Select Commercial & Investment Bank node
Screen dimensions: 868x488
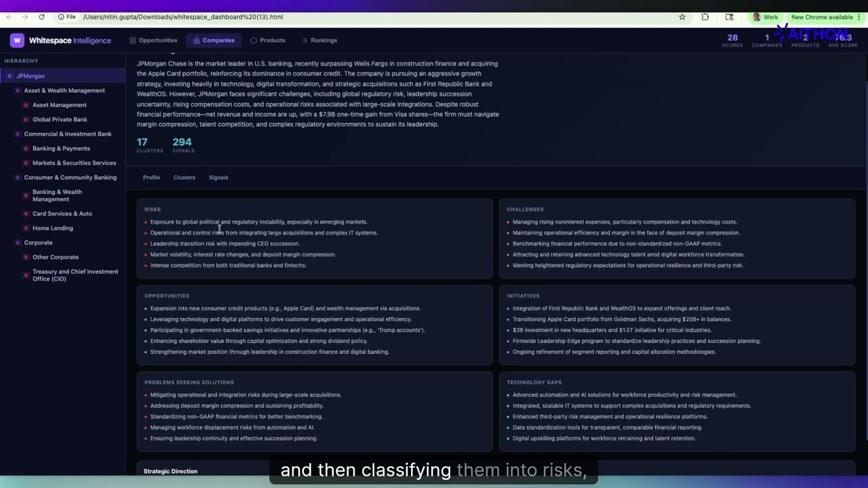[68, 134]
